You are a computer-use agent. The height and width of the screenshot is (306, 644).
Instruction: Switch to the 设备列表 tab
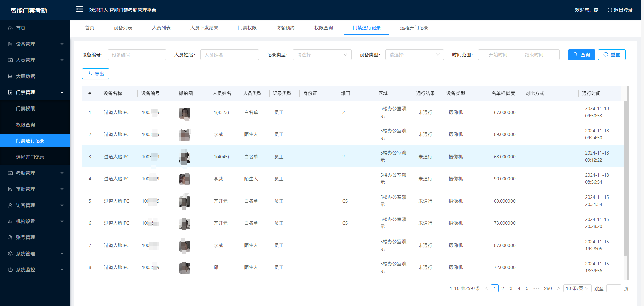123,28
